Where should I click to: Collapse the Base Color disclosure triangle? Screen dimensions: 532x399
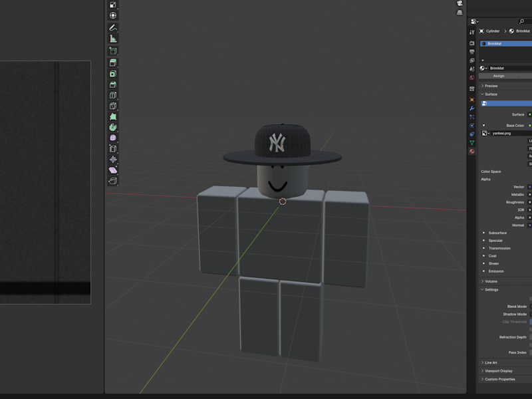(484, 126)
